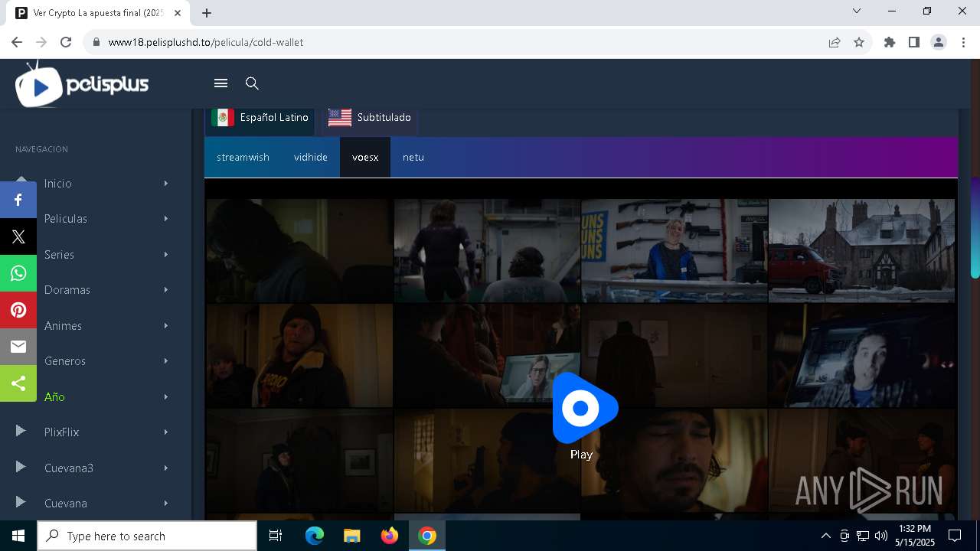Open Generos navigation item
The width and height of the screenshot is (980, 551).
point(65,361)
